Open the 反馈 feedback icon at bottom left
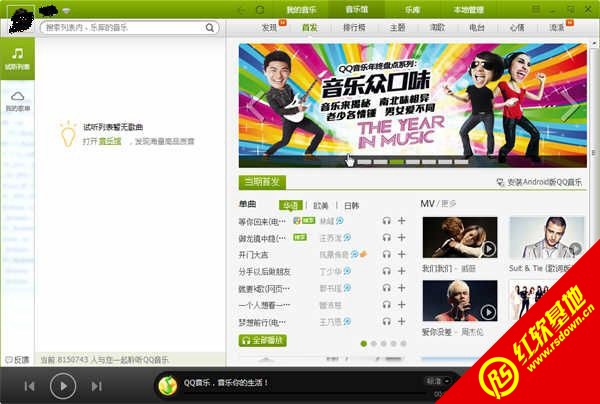The height and width of the screenshot is (404, 600). [17, 360]
